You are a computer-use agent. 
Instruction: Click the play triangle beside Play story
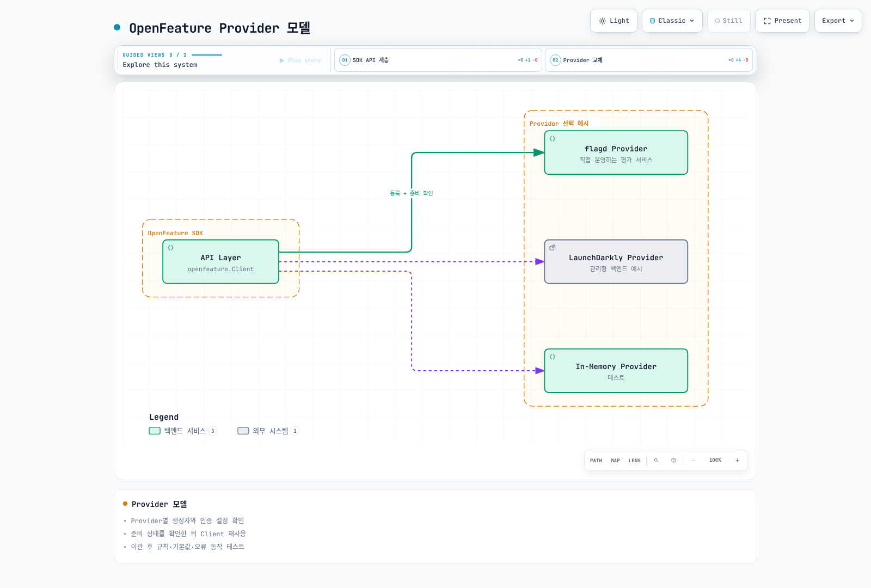point(282,60)
